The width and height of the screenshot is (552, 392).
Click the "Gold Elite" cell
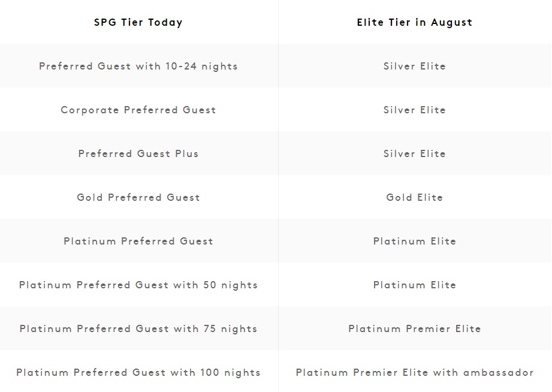(415, 198)
